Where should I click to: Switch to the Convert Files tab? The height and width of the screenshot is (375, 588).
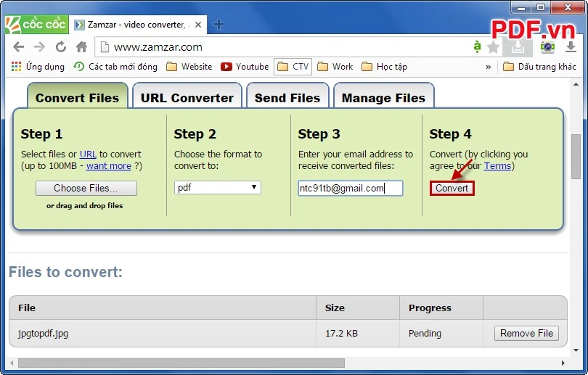click(77, 97)
